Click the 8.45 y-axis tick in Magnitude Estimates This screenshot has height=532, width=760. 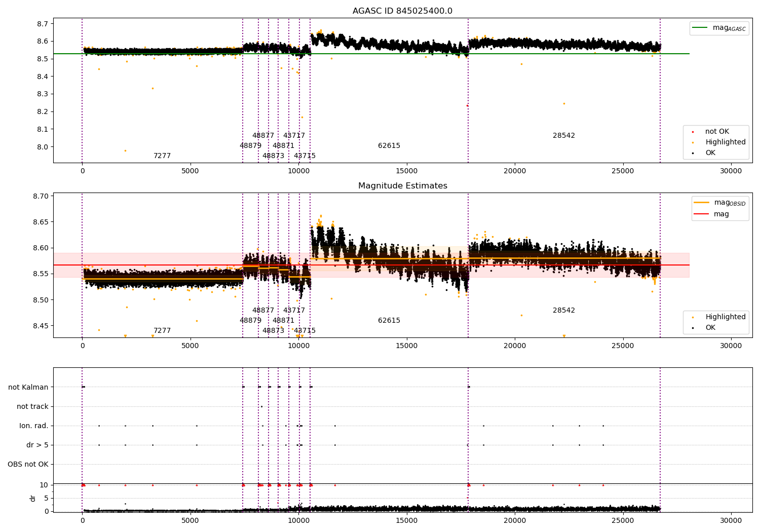click(x=41, y=326)
